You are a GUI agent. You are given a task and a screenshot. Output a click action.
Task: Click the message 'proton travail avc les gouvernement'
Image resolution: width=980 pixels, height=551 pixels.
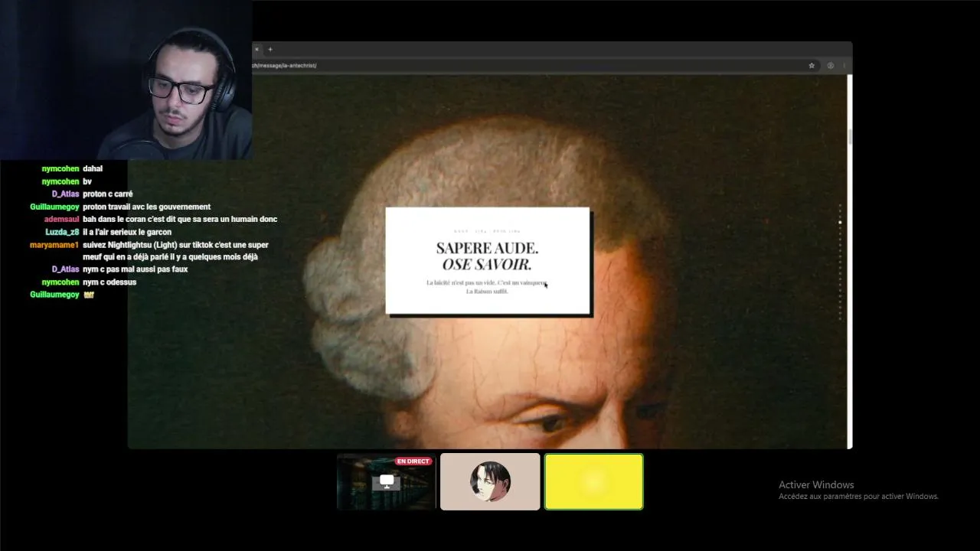146,207
